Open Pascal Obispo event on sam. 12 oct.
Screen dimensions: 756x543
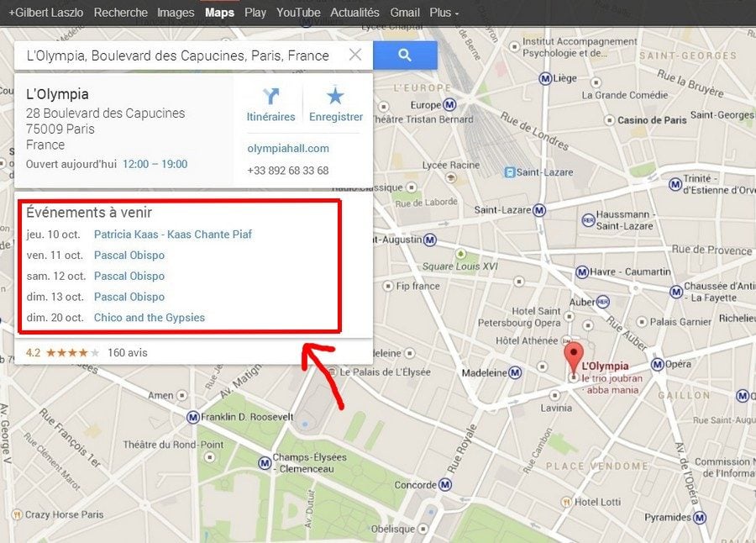tap(129, 276)
